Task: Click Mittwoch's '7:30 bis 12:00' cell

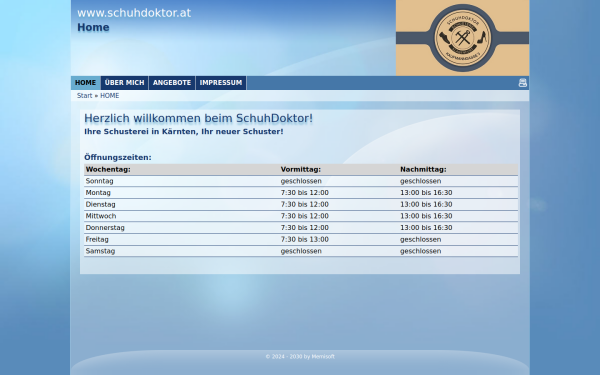Action: tap(305, 216)
